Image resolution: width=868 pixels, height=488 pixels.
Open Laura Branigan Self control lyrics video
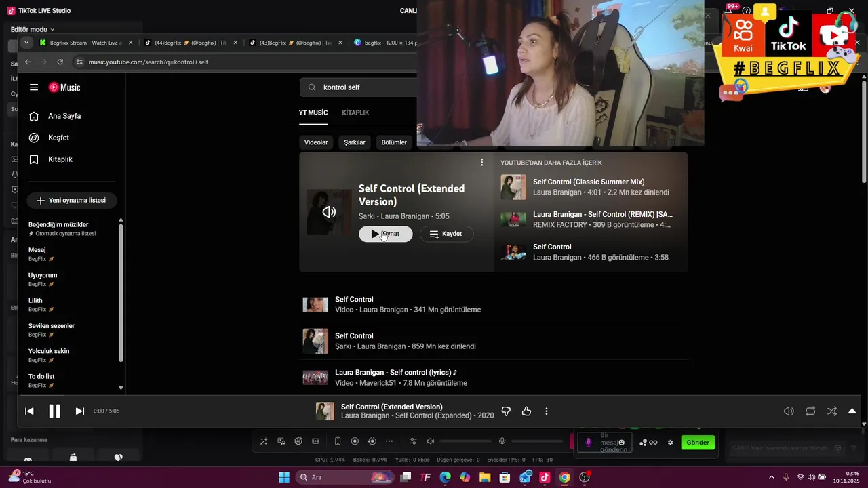494,378
